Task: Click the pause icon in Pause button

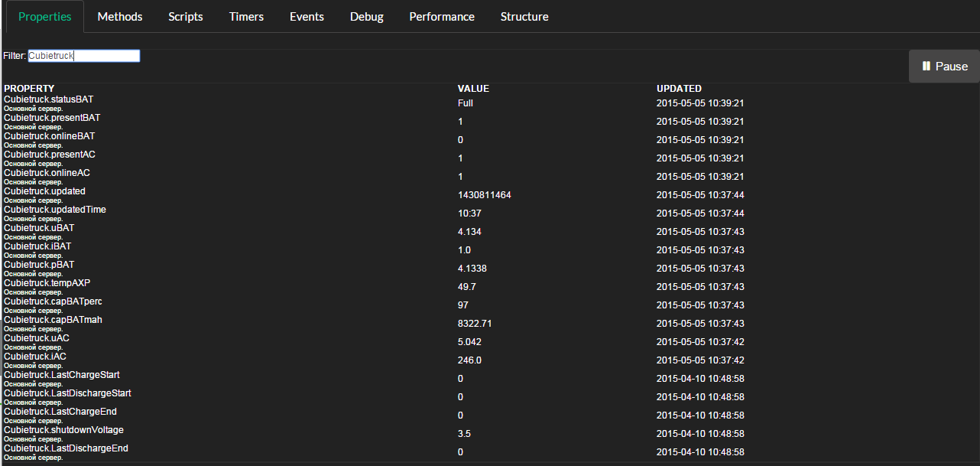Action: coord(926,67)
